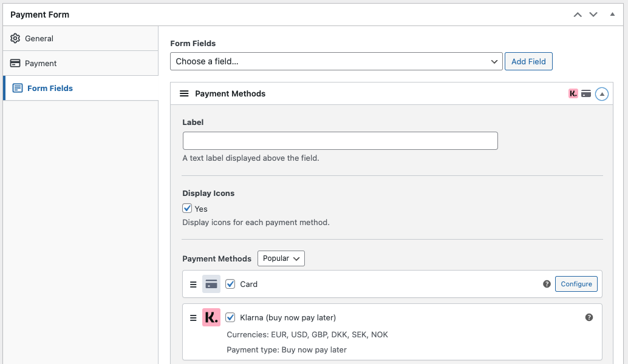Viewport: 628px width, 364px height.
Task: Collapse the Payment Methods field panel
Action: click(601, 94)
